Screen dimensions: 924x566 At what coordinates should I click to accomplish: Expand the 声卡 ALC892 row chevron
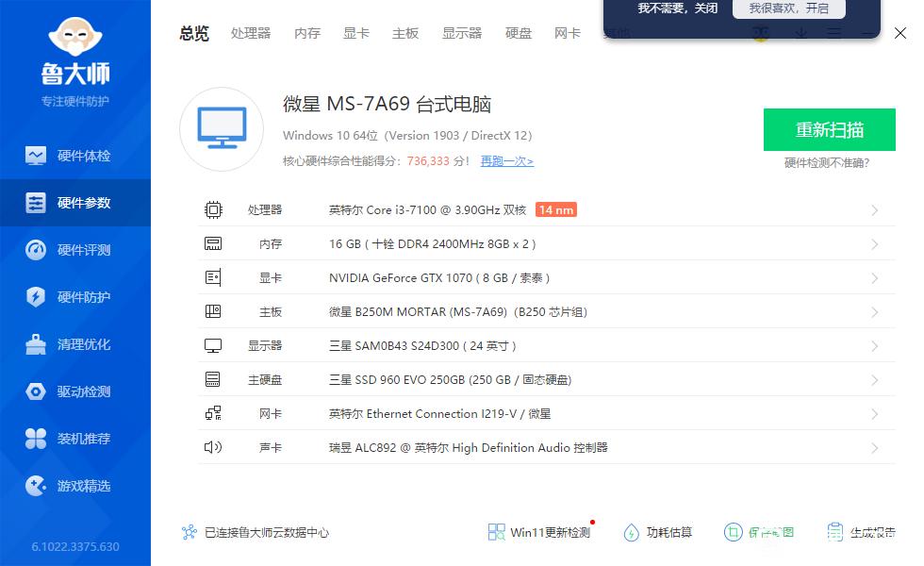875,448
